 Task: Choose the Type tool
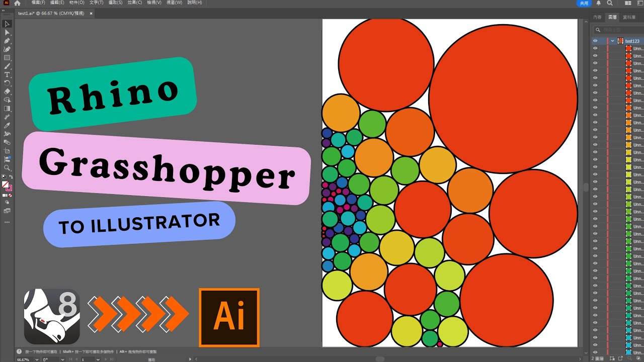click(7, 74)
